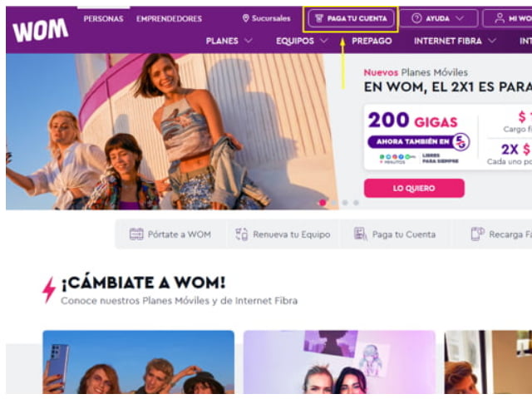Click the Renueva tu Equipo phone icon

(242, 234)
